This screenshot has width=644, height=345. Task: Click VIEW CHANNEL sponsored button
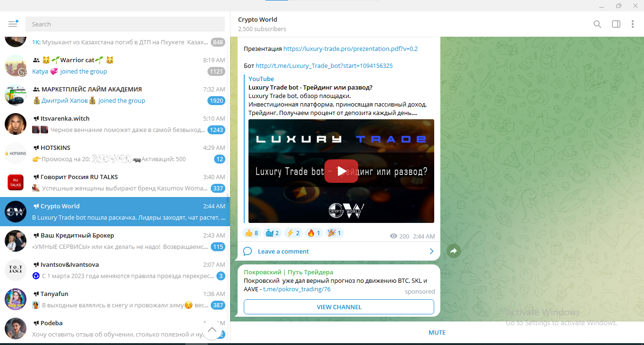(339, 307)
